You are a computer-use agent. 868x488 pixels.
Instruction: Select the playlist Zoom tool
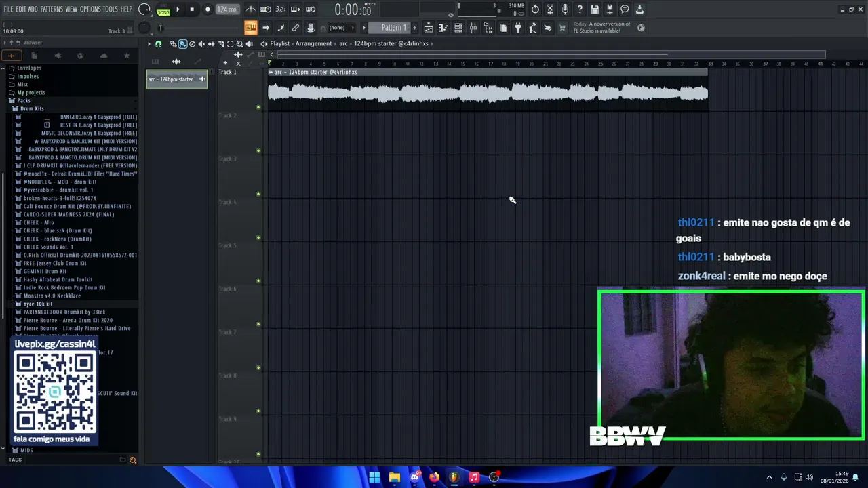pos(239,44)
